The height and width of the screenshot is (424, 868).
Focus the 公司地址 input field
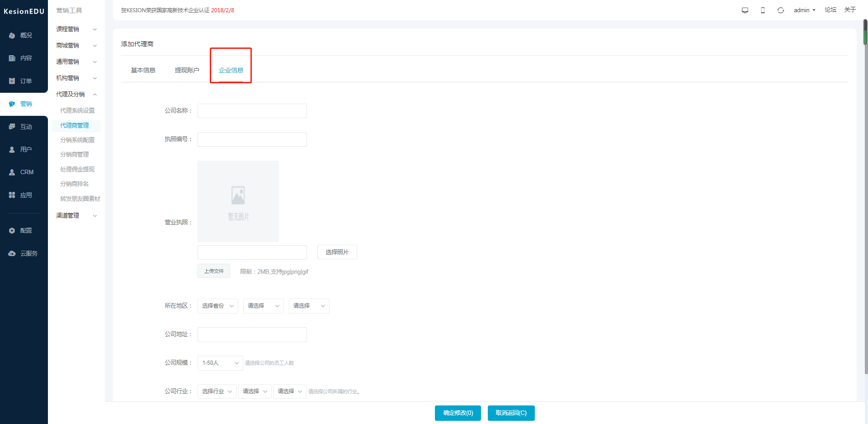click(252, 334)
